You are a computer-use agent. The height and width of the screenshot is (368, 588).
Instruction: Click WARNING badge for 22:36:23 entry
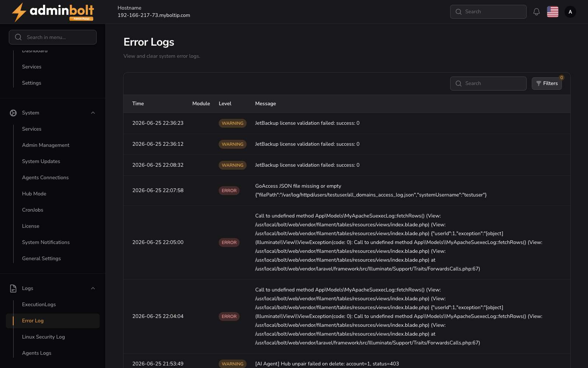(x=233, y=123)
